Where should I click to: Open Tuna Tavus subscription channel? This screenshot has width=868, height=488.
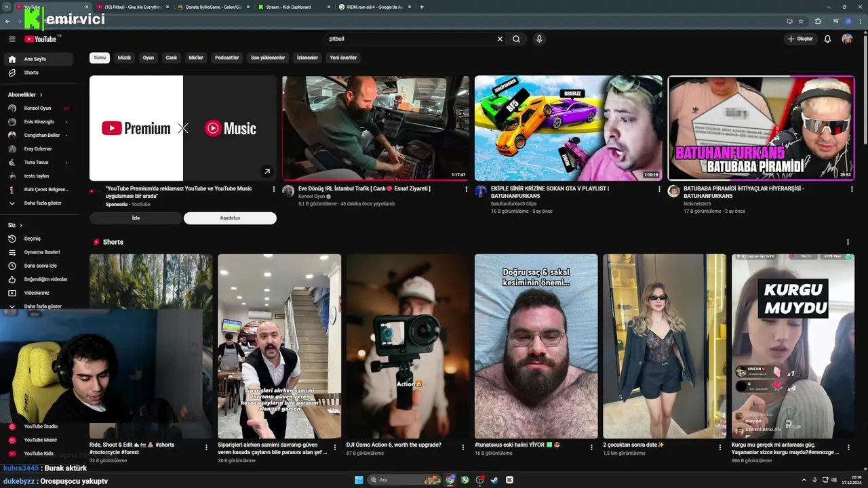pos(38,163)
